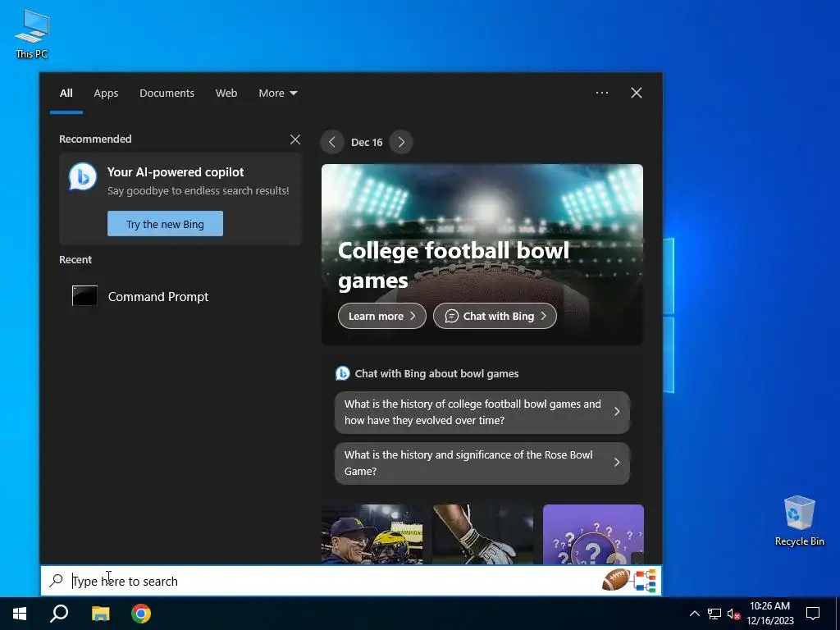The image size is (840, 630).
Task: Click Chat with Bing about bowl games text
Action: point(436,373)
